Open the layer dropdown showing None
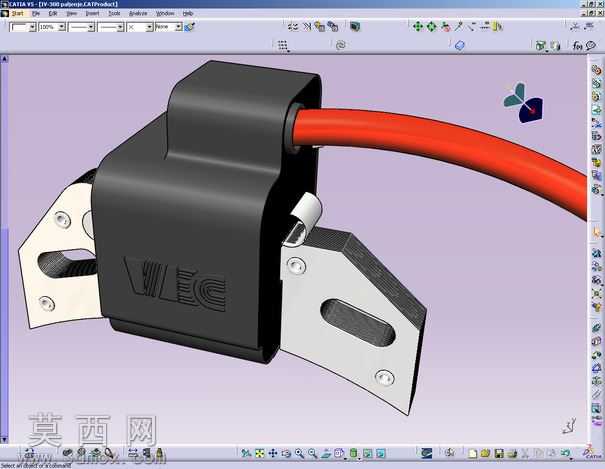 178,27
